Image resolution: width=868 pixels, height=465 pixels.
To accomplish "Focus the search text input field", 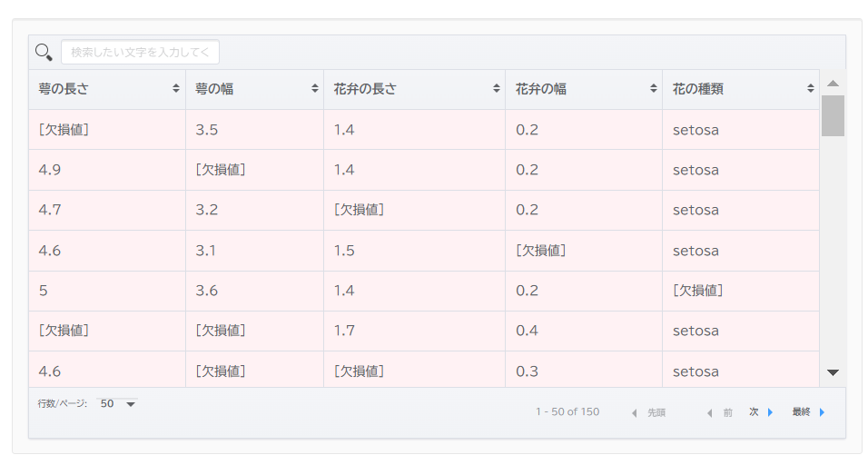I will [x=140, y=52].
